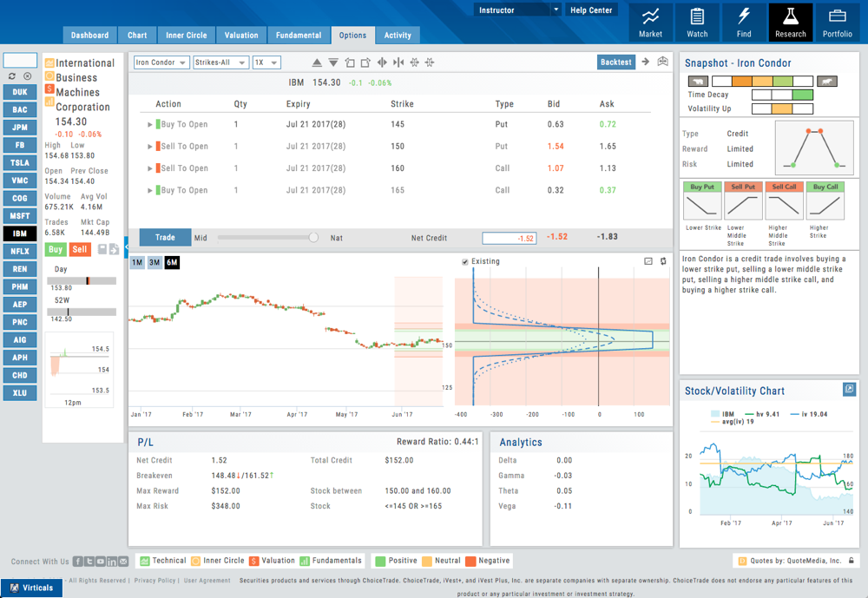Switch to the Activity tab
This screenshot has width=868, height=598.
(x=398, y=36)
